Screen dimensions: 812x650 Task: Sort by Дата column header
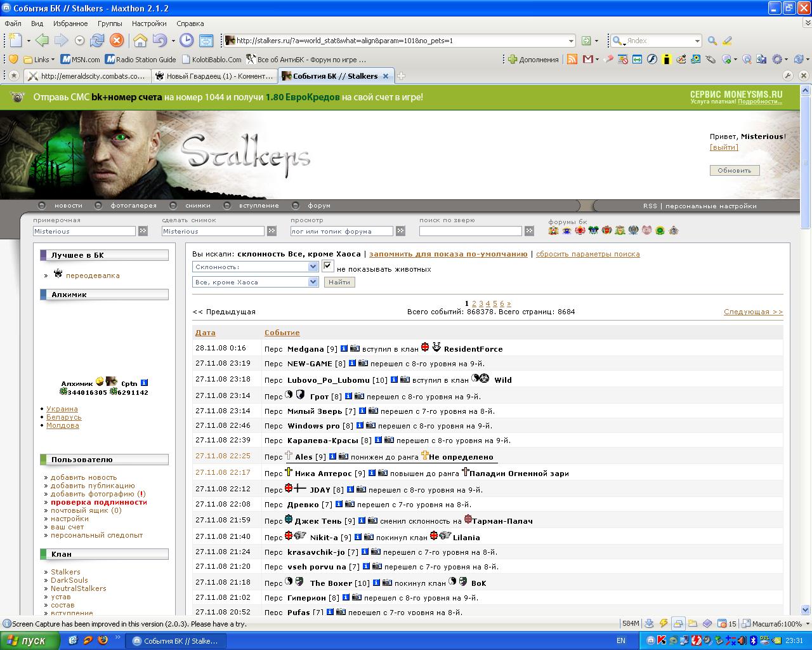pos(205,333)
